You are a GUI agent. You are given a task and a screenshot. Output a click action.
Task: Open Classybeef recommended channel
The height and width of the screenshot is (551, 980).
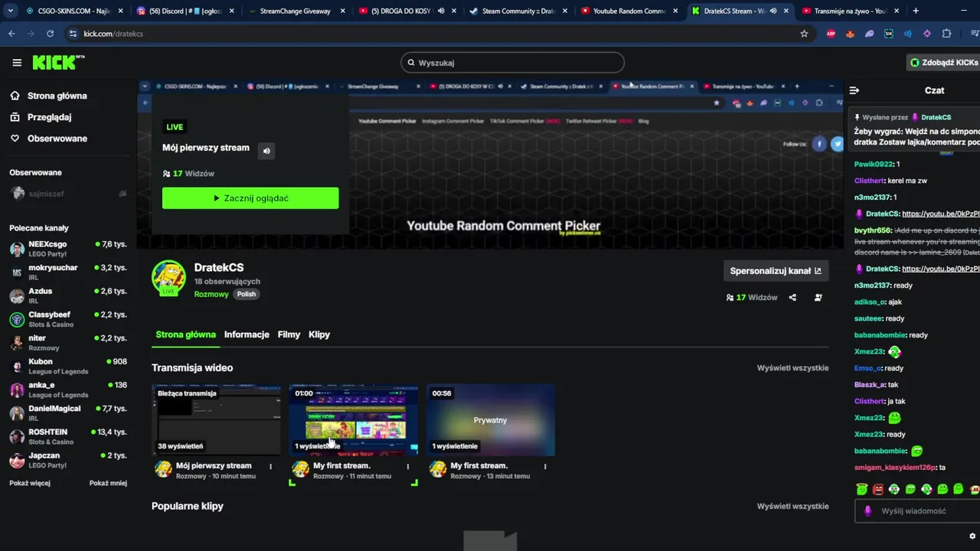pos(68,319)
